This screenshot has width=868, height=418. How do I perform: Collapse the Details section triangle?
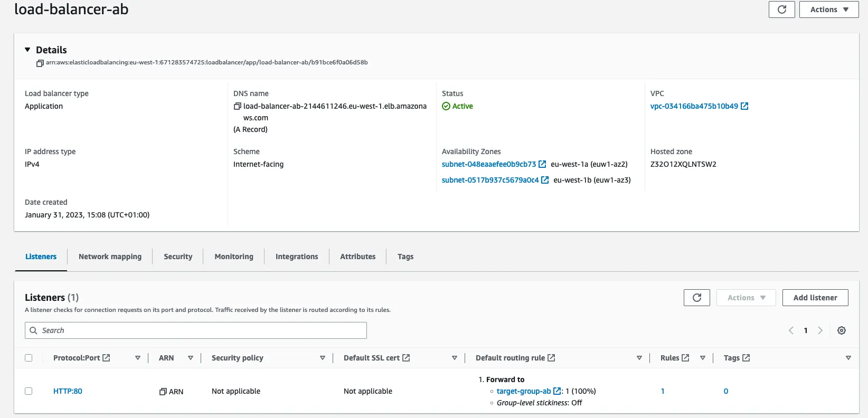click(27, 50)
